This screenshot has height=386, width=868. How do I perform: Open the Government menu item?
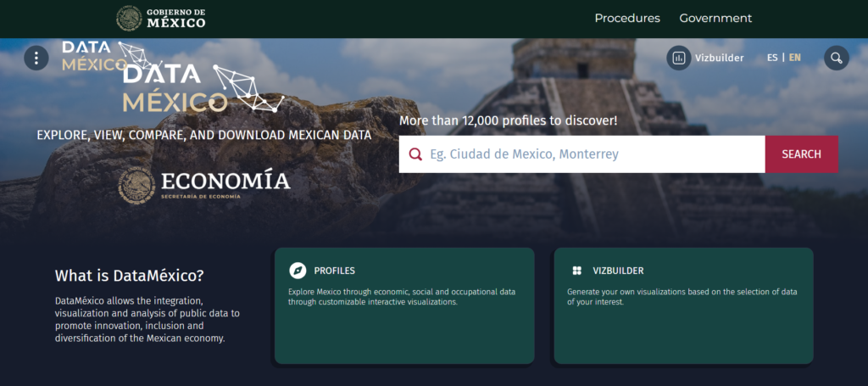[x=715, y=19]
